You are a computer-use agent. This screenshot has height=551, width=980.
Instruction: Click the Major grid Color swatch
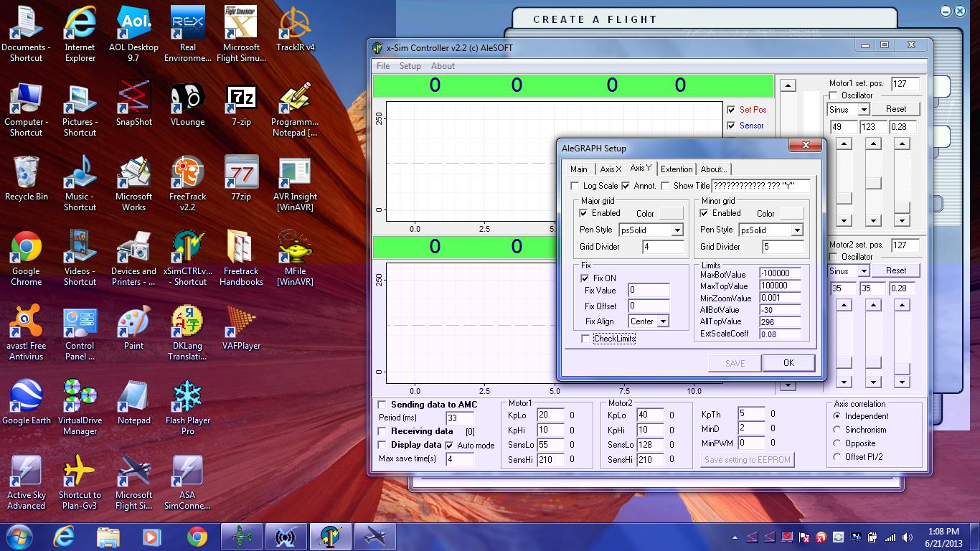tap(671, 213)
